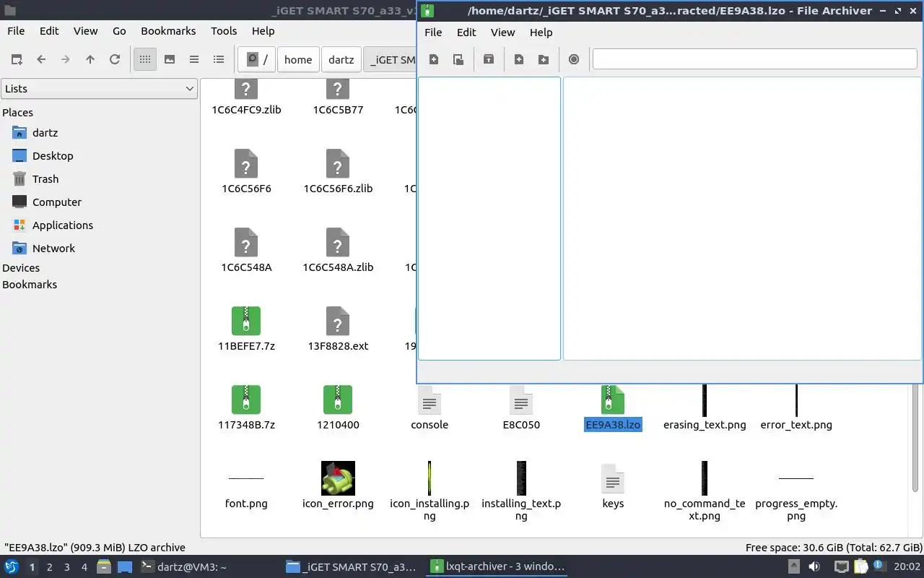This screenshot has width=924, height=578.
Task: Click Devices header in side pane
Action: 21,268
